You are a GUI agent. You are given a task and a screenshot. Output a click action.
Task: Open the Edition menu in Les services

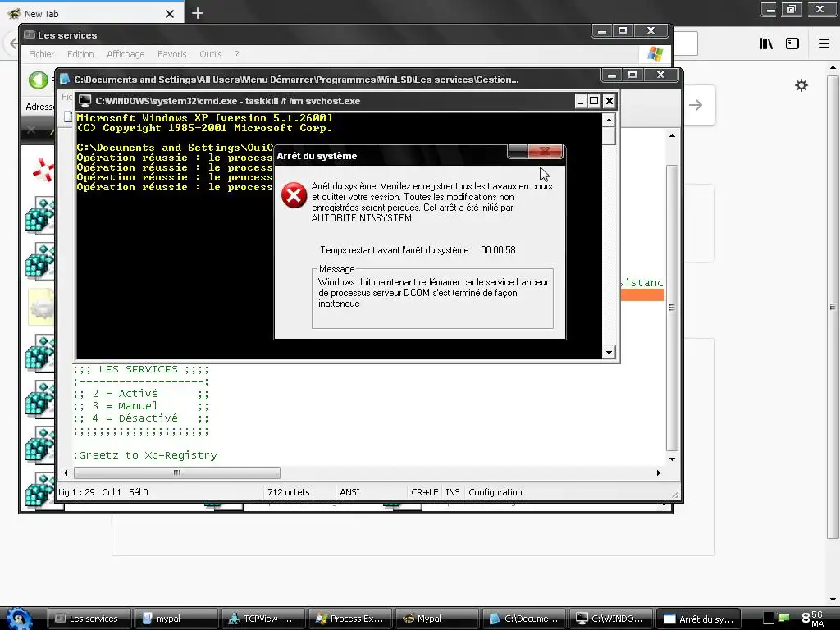(80, 54)
